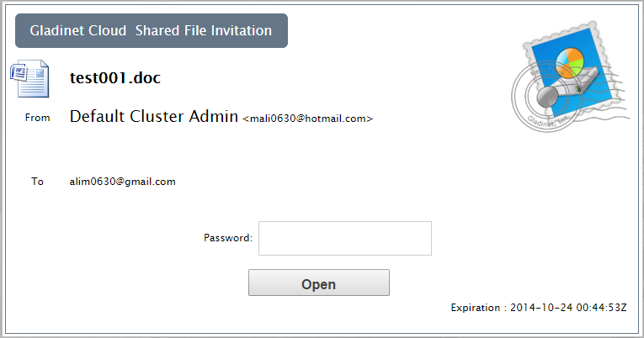The height and width of the screenshot is (338, 644).
Task: Click the Open button
Action: coord(319,283)
